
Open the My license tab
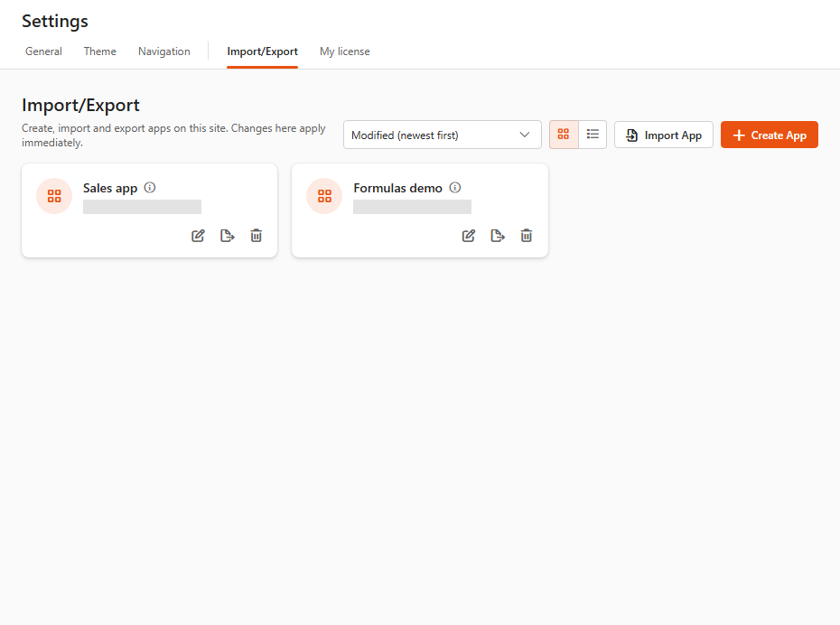[344, 51]
